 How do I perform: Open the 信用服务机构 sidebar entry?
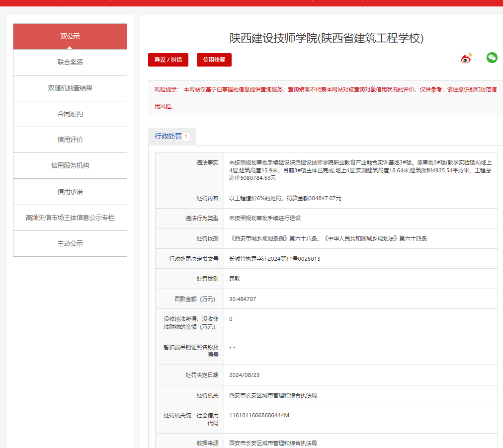click(70, 165)
